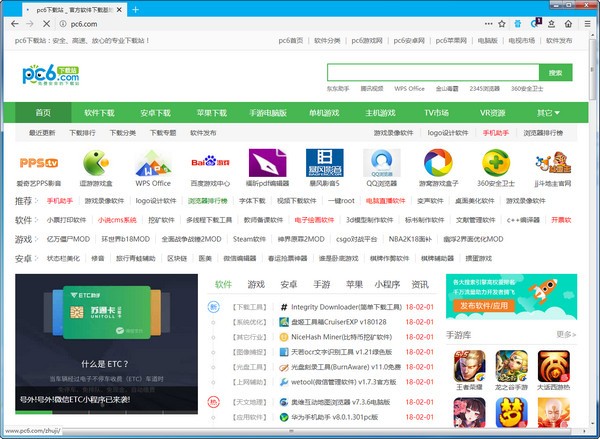The image size is (600, 439).
Task: Select the 安卓下载 navigation item
Action: pos(155,113)
